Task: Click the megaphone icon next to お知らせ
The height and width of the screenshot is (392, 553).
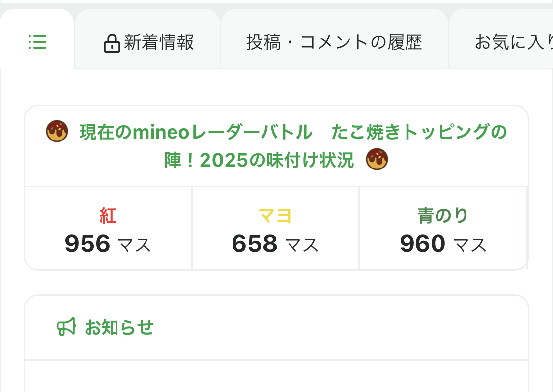Action: point(66,327)
